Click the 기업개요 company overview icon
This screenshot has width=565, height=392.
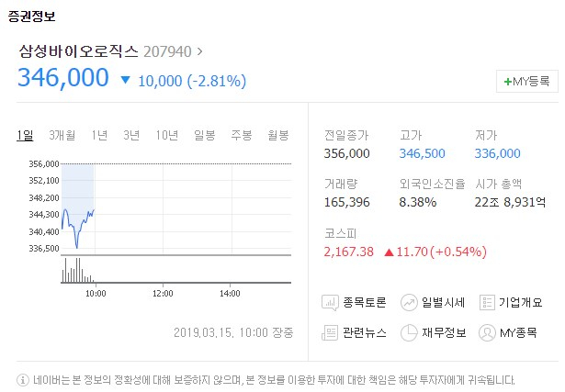488,302
